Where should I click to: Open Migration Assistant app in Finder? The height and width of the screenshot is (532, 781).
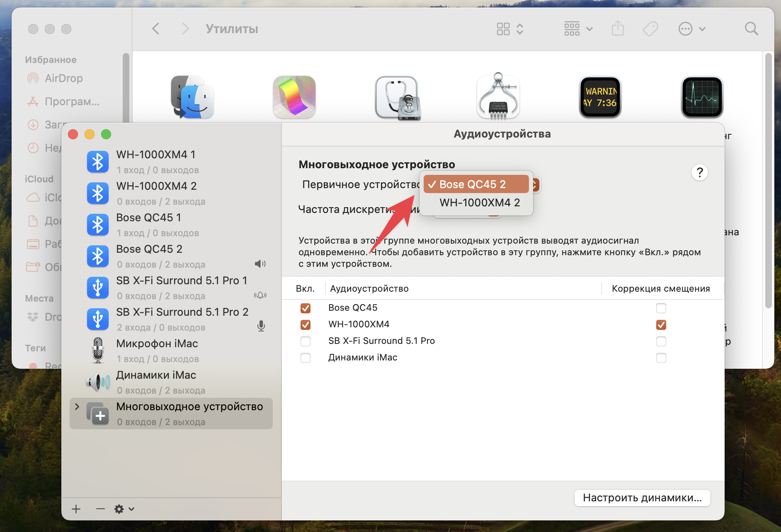pyautogui.click(x=192, y=97)
